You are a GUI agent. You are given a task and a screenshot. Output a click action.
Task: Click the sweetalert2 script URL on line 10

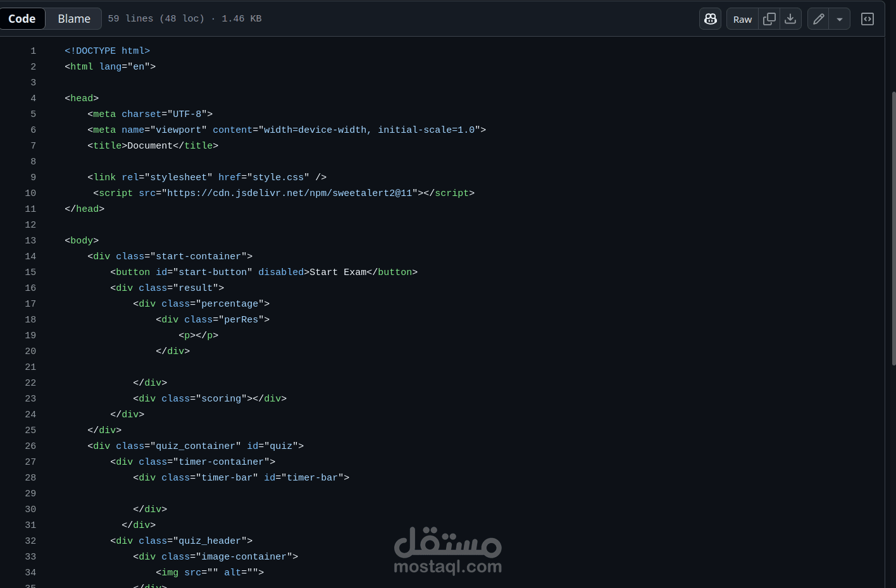[x=290, y=193]
